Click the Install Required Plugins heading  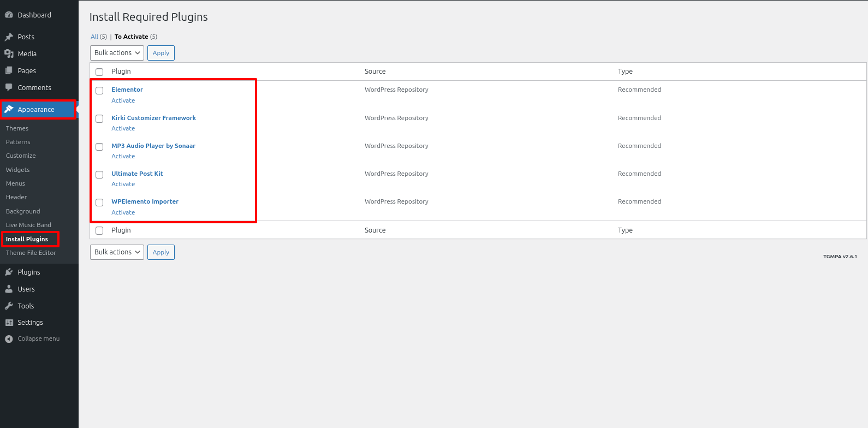click(148, 17)
